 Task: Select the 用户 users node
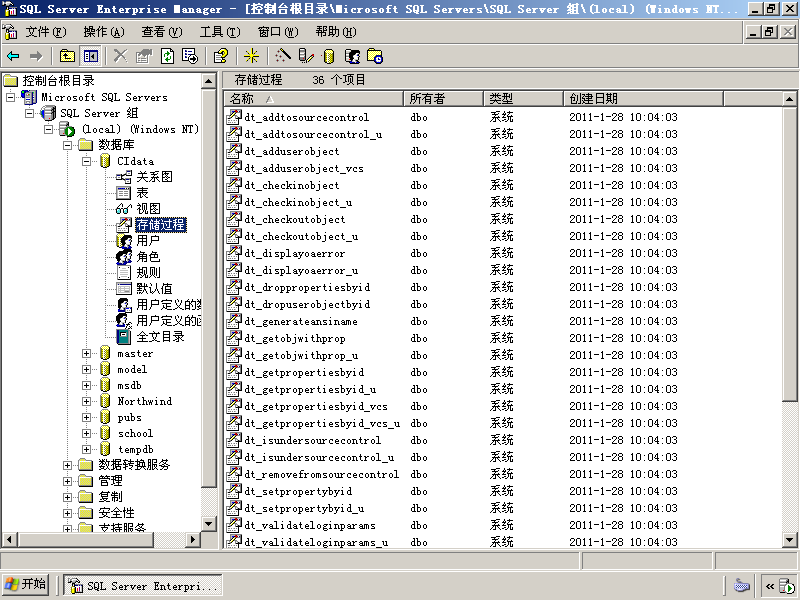tap(148, 240)
